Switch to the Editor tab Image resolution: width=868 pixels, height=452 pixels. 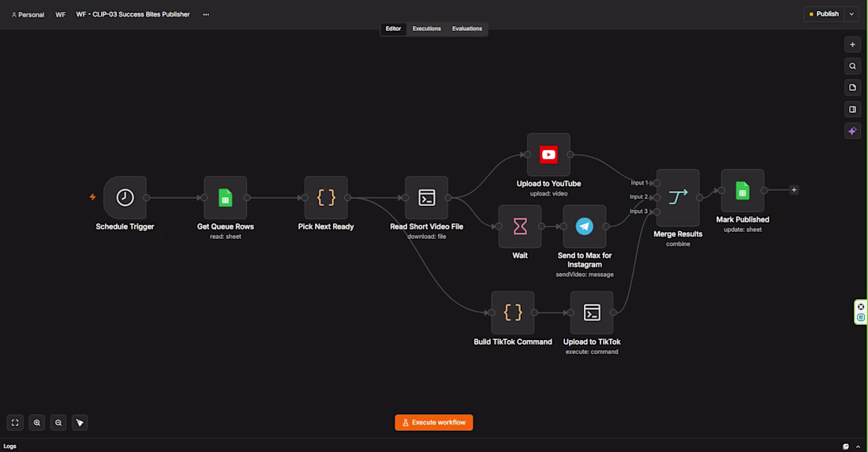(393, 28)
